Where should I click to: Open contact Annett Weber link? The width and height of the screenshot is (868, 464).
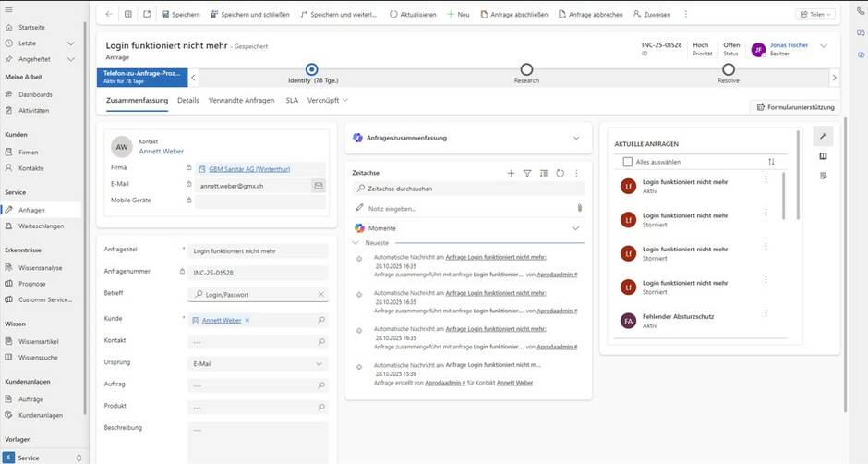click(161, 151)
